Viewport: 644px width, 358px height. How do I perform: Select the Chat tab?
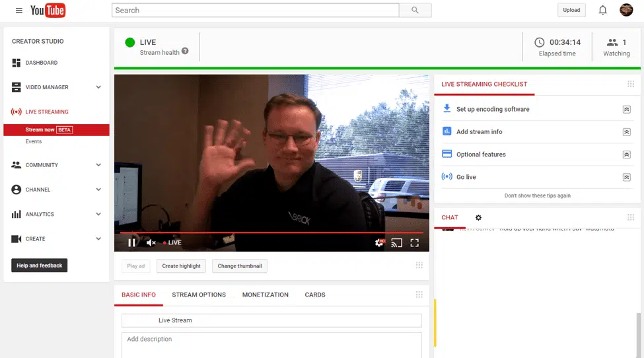click(450, 217)
